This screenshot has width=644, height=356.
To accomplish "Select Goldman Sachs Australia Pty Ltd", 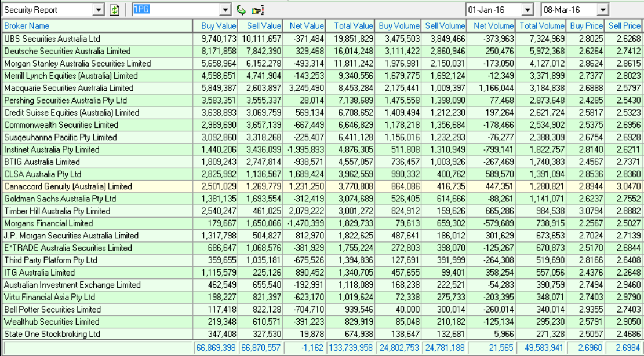I will pyautogui.click(x=322, y=199).
